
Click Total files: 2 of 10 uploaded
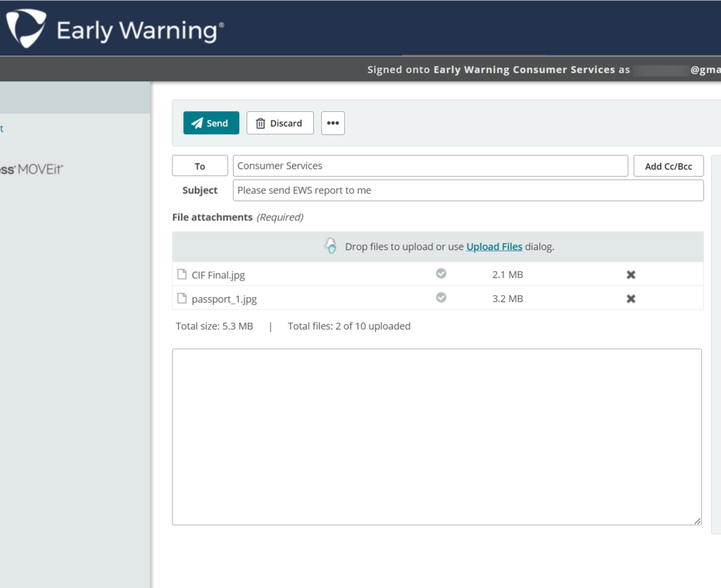click(349, 326)
